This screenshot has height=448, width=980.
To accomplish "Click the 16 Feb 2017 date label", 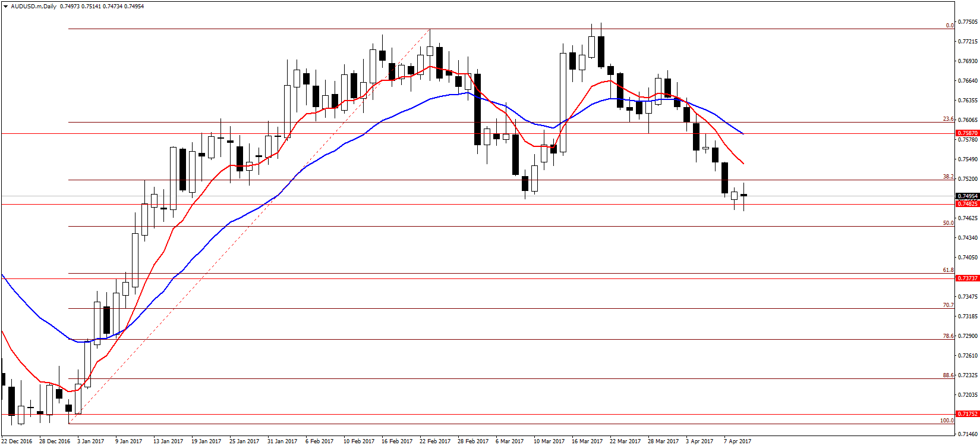I will (397, 441).
